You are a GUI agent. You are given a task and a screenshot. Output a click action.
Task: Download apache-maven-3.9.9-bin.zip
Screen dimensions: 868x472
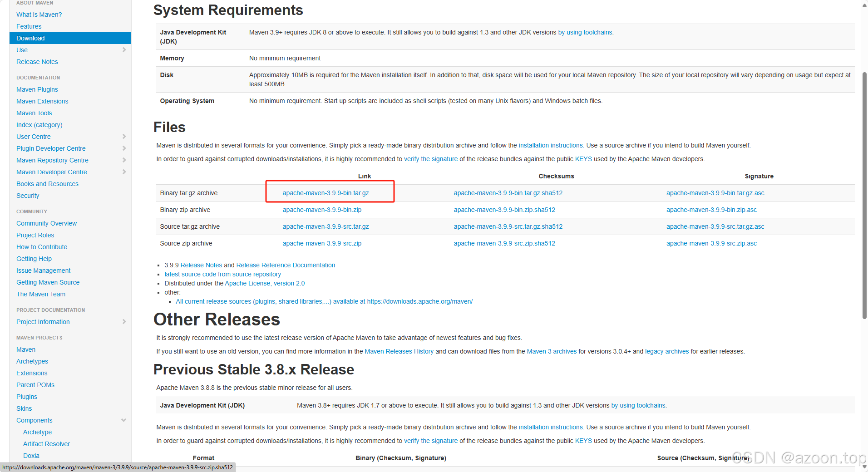click(x=322, y=210)
